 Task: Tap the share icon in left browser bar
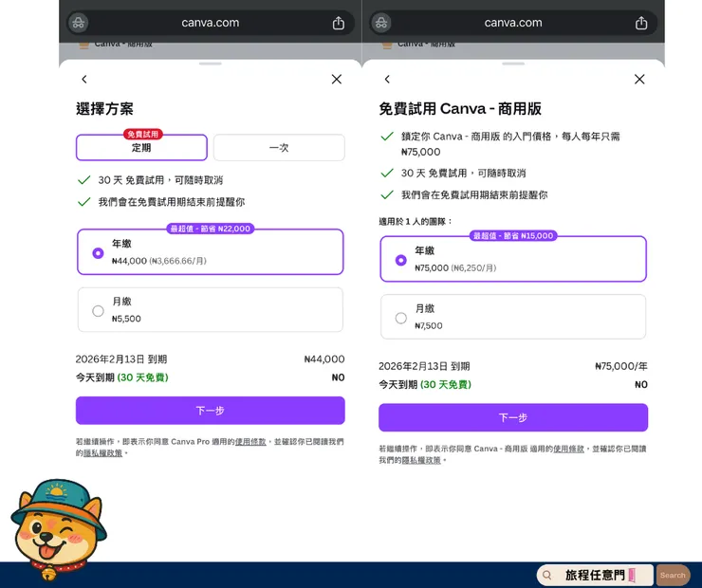pos(339,23)
